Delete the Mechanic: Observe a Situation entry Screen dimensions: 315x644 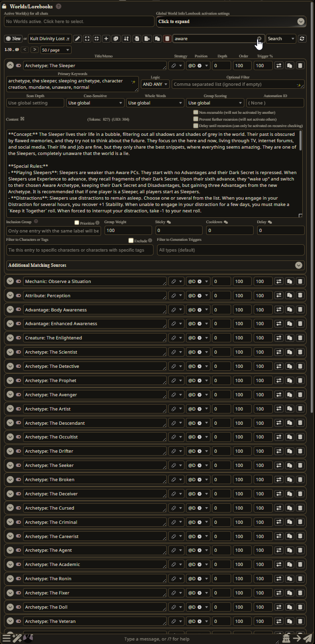pyautogui.click(x=300, y=282)
